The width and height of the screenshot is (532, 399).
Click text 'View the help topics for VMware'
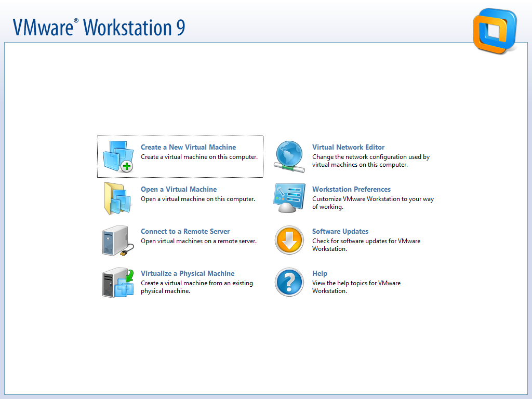356,283
